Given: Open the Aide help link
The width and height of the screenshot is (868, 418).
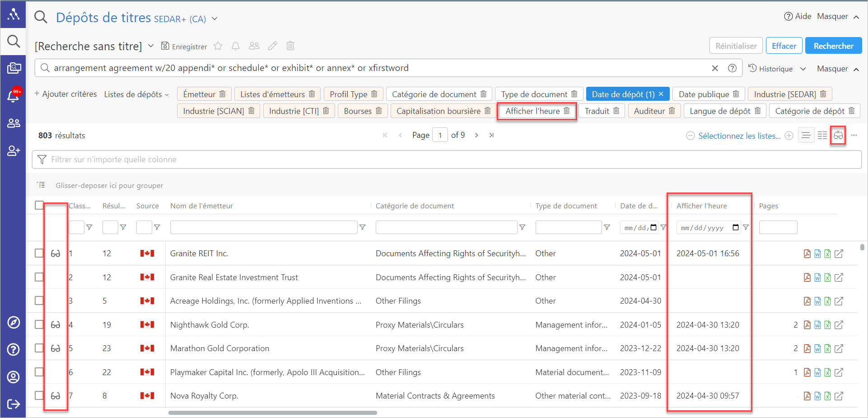Looking at the screenshot, I should click(798, 16).
